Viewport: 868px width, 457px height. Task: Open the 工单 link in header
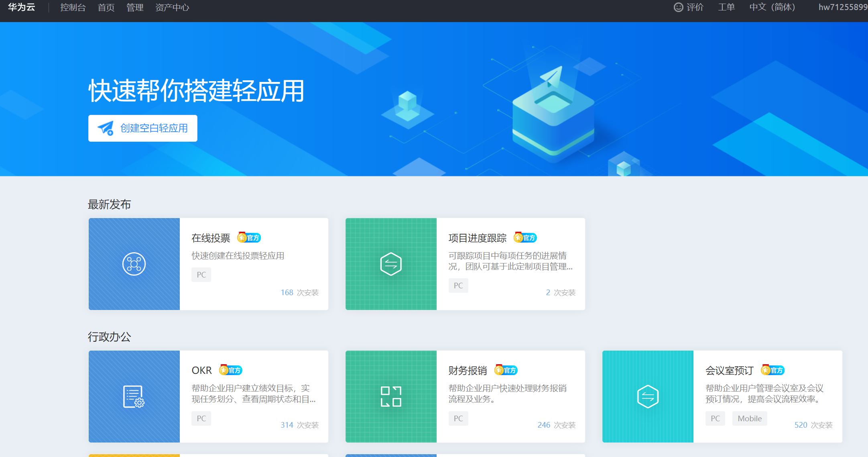[x=726, y=7]
